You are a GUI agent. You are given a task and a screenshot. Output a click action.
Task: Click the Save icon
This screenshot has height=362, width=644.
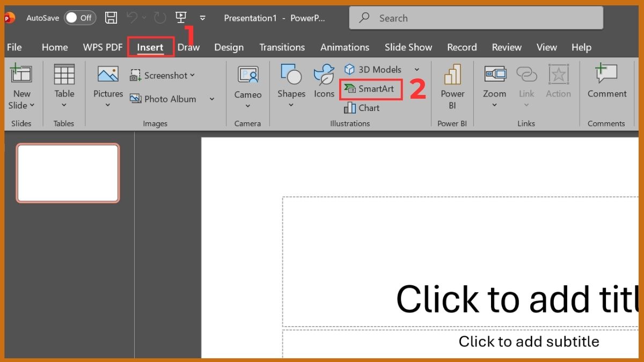111,18
